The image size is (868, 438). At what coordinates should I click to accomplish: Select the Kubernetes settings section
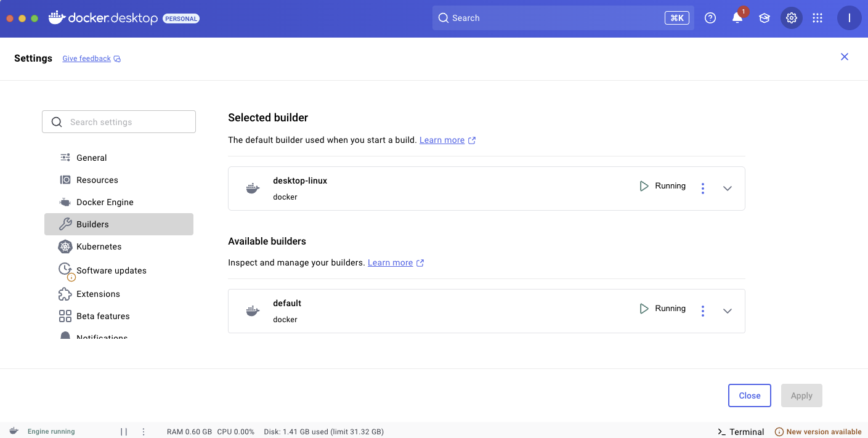tap(99, 246)
